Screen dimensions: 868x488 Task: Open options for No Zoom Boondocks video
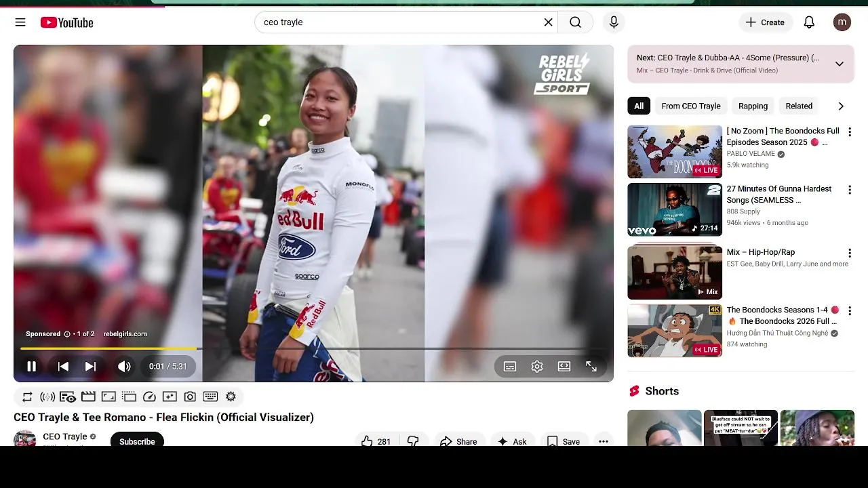tap(849, 132)
